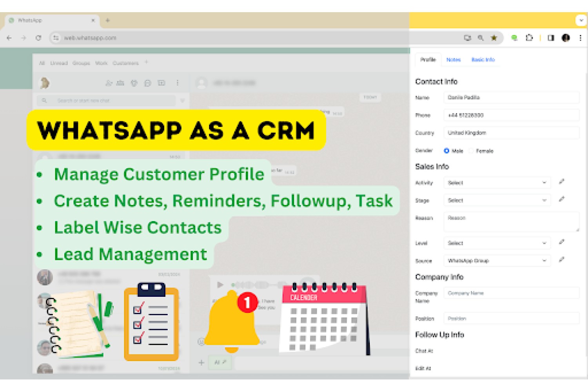Click the Search or start new chat box
This screenshot has height=392, width=588.
point(106,101)
